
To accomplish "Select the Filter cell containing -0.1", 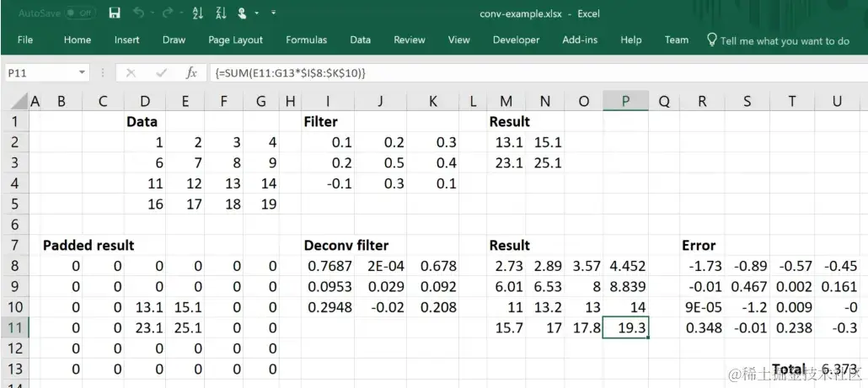I will point(328,183).
